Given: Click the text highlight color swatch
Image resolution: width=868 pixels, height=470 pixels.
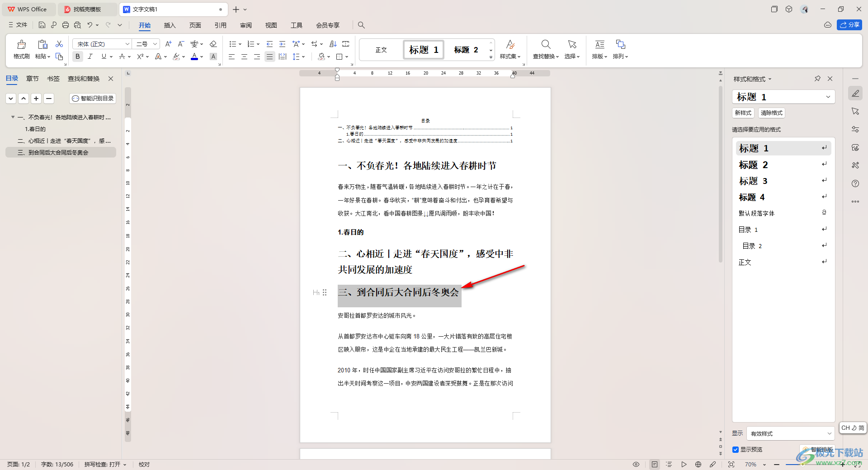Looking at the screenshot, I should 176,56.
